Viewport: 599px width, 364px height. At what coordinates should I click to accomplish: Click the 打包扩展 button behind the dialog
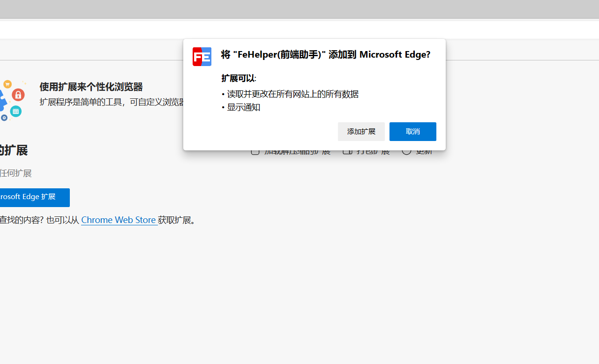point(367,151)
